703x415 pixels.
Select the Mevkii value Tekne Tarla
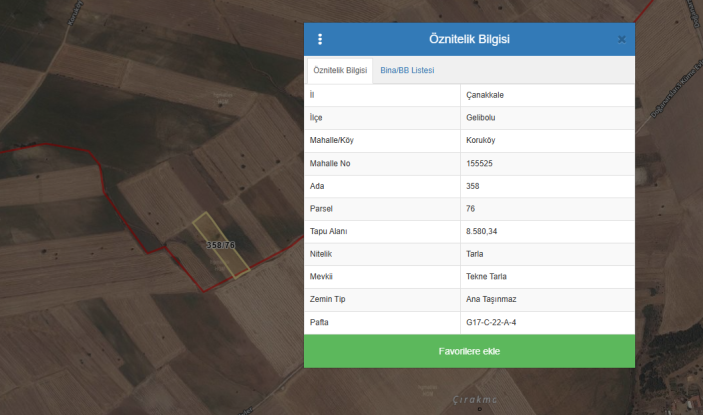489,277
